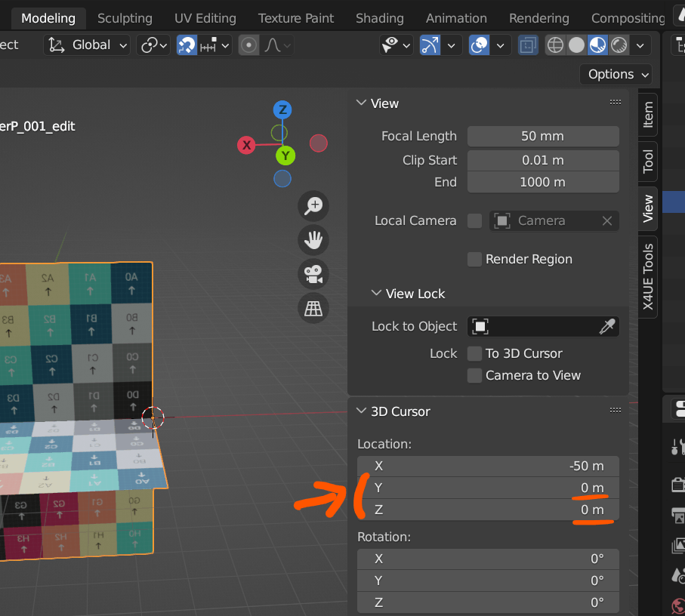The width and height of the screenshot is (685, 616).
Task: Click the 3D Cursor Rotation X field
Action: pyautogui.click(x=488, y=559)
